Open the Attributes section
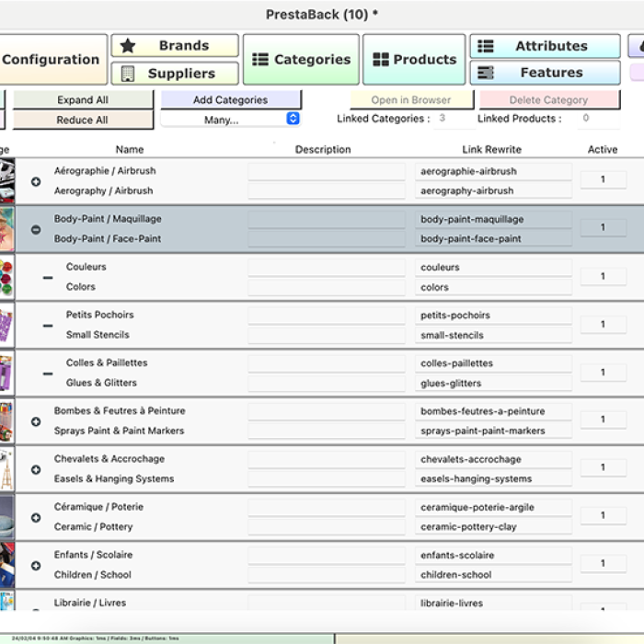Viewport: 644px width, 644px height. click(x=545, y=46)
